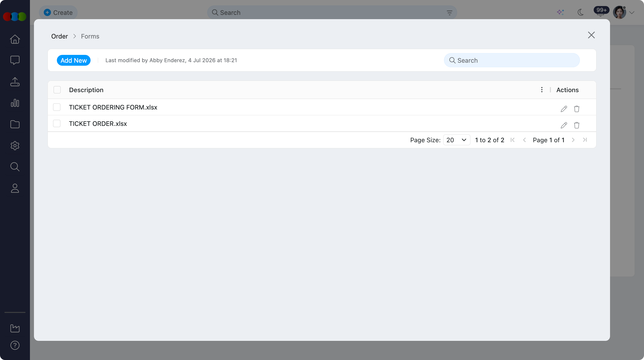
Task: Select the TICKET ORDERING FORM.xlsx entry
Action: point(113,107)
